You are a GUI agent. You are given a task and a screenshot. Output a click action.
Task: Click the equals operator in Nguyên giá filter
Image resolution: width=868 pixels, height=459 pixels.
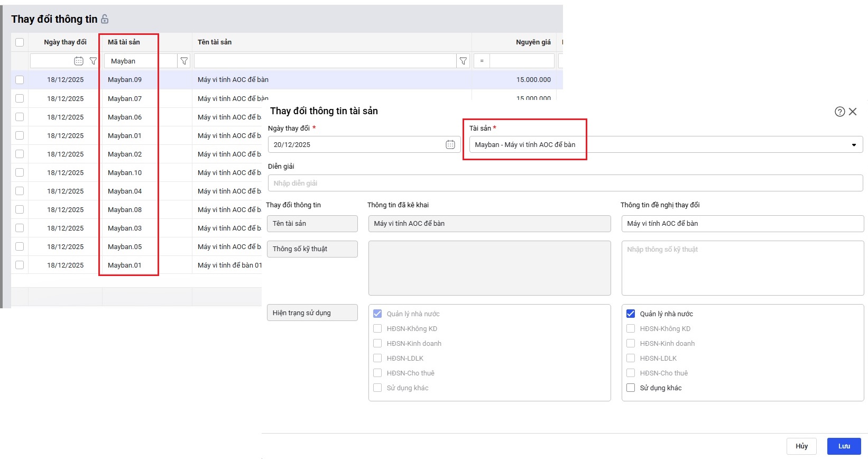coord(482,61)
